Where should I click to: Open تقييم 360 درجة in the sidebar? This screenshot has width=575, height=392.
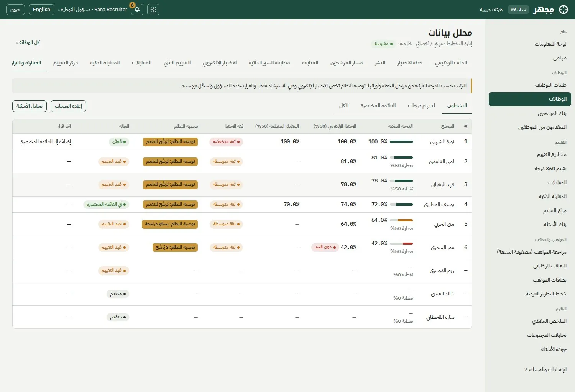click(530, 169)
